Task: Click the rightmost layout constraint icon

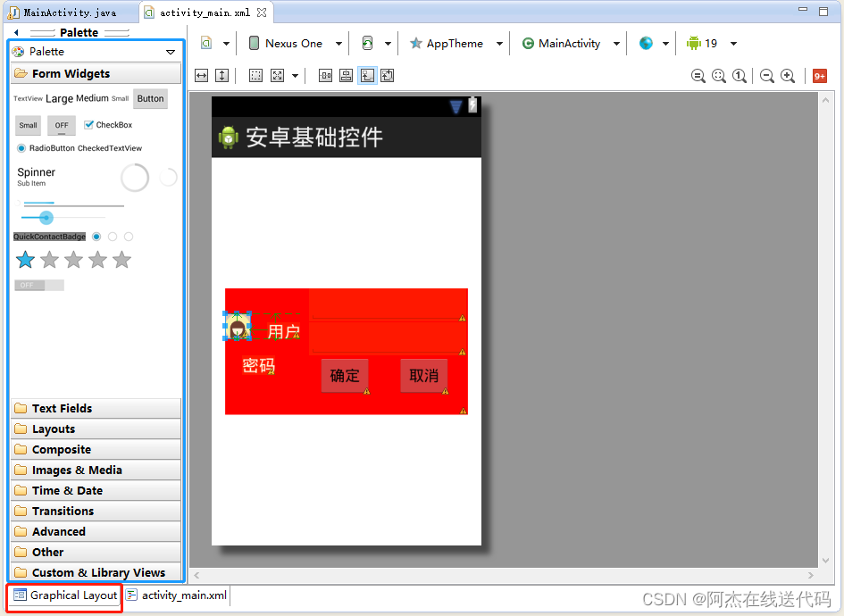Action: coord(388,76)
